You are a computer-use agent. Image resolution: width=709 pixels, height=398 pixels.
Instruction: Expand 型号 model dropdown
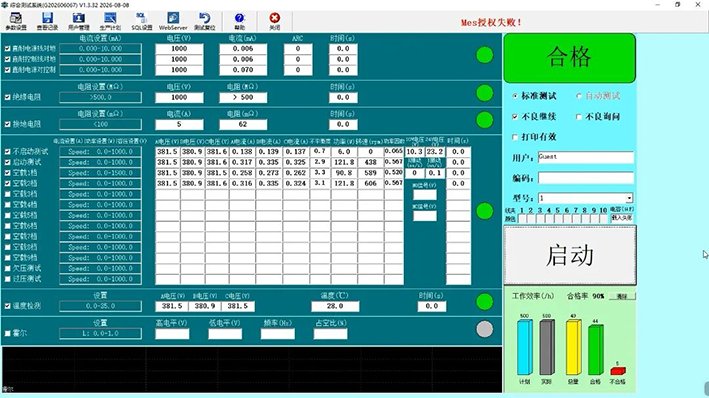(629, 198)
